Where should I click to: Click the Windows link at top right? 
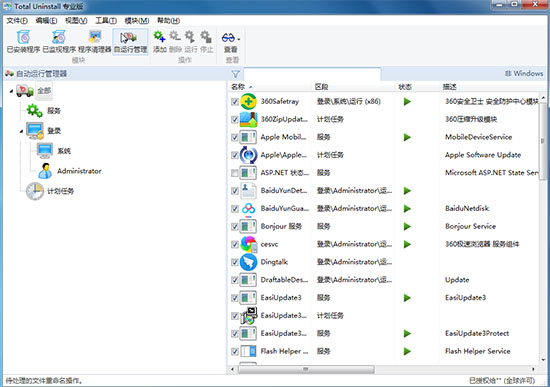[x=524, y=74]
